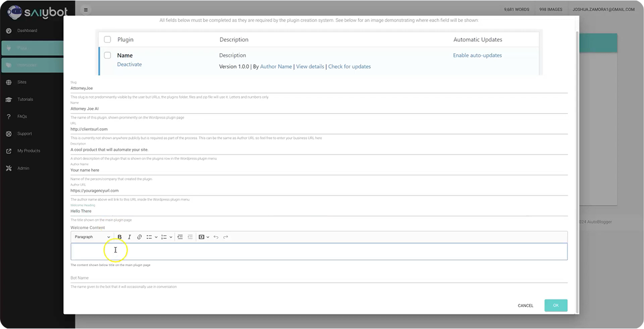Screen dimensions: 644x329
Task: Expand the bulleted list style arrow
Action: click(x=156, y=237)
